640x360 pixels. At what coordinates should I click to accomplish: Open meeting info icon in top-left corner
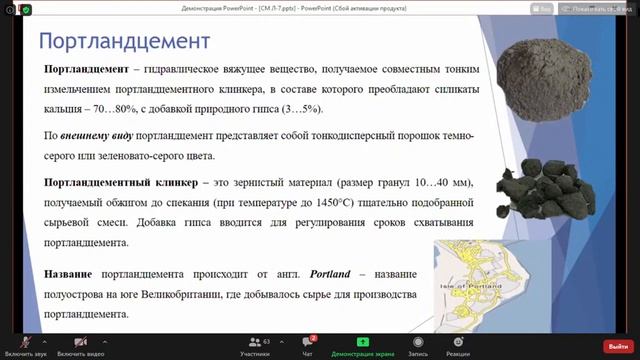point(10,9)
